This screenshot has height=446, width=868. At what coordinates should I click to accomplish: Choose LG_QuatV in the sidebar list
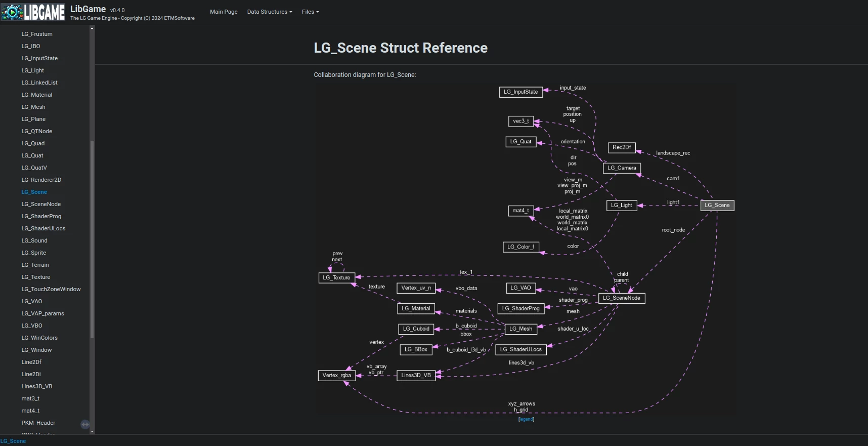tap(34, 168)
